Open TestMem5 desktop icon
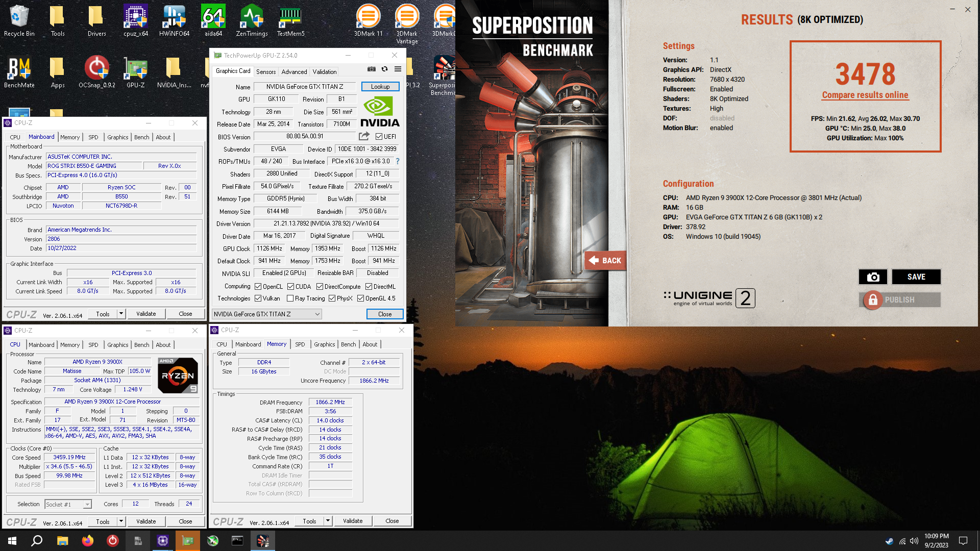 click(x=290, y=20)
